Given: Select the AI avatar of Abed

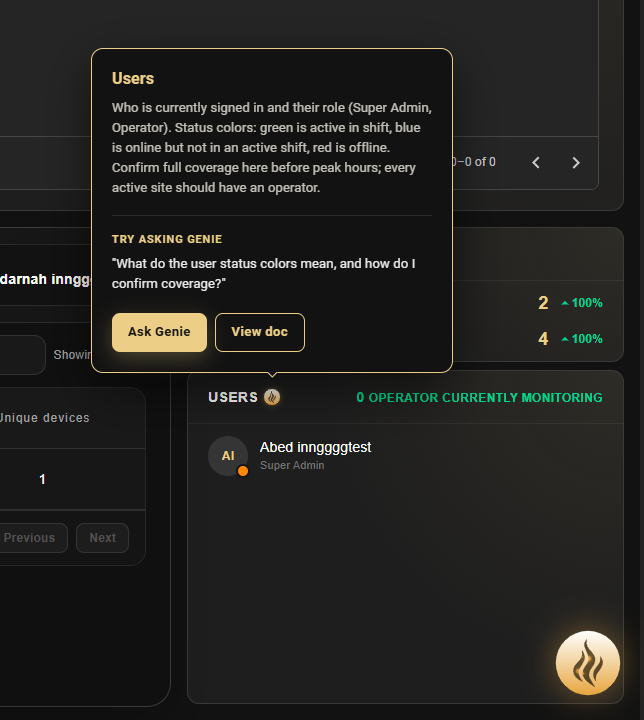Looking at the screenshot, I should coord(228,456).
